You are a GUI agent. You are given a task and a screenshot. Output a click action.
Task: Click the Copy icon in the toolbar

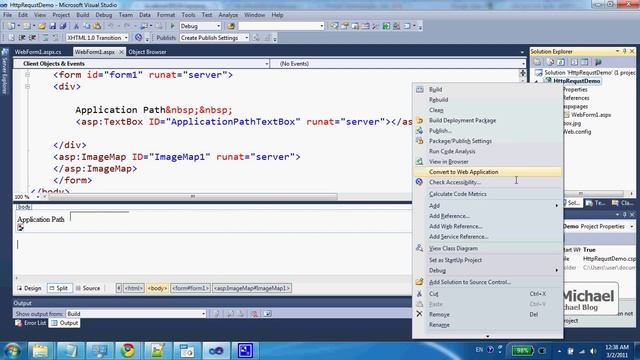point(87,26)
